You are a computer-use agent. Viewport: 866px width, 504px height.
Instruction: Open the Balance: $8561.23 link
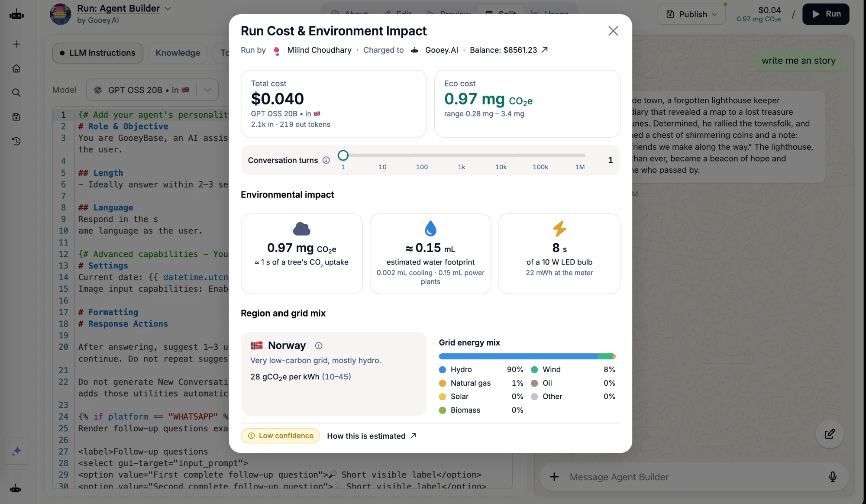503,50
